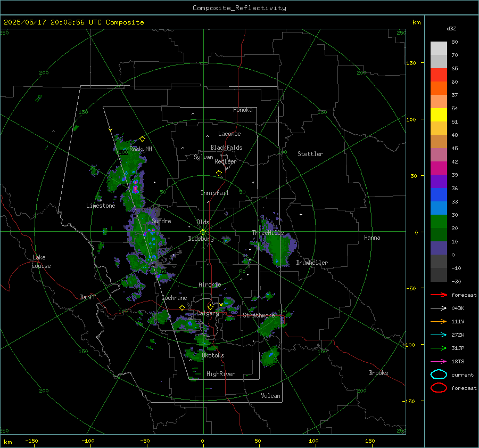The width and height of the screenshot is (479, 448).
Task: Click the Innisfail city label
Action: [x=214, y=193]
